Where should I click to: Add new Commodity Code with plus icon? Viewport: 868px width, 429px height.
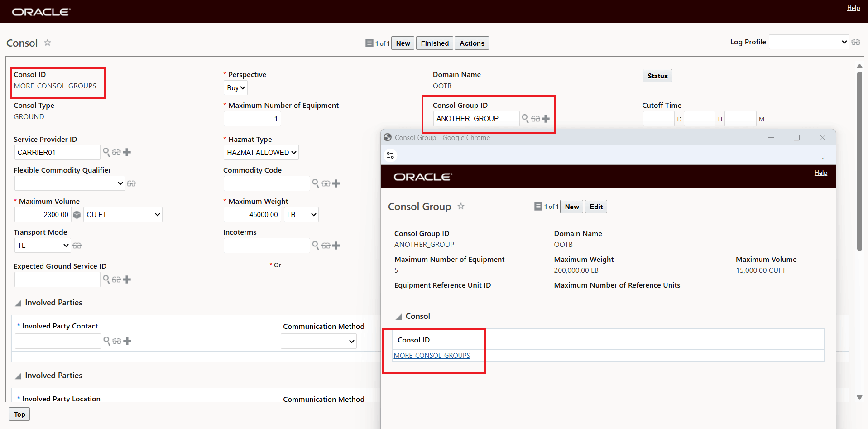tap(336, 183)
